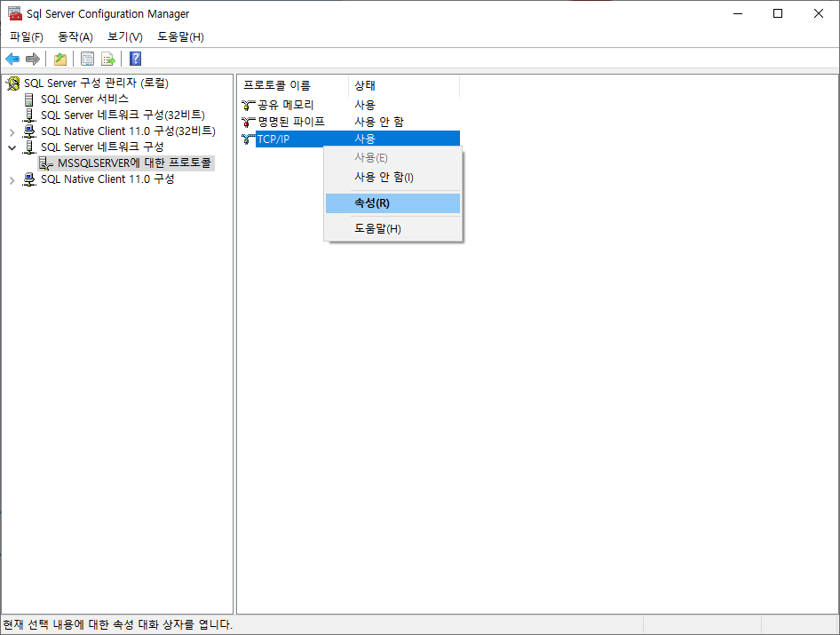Screen dimensions: 840x635
Task: Select SQL Native Client 11.0 구성 label
Action: 107,179
